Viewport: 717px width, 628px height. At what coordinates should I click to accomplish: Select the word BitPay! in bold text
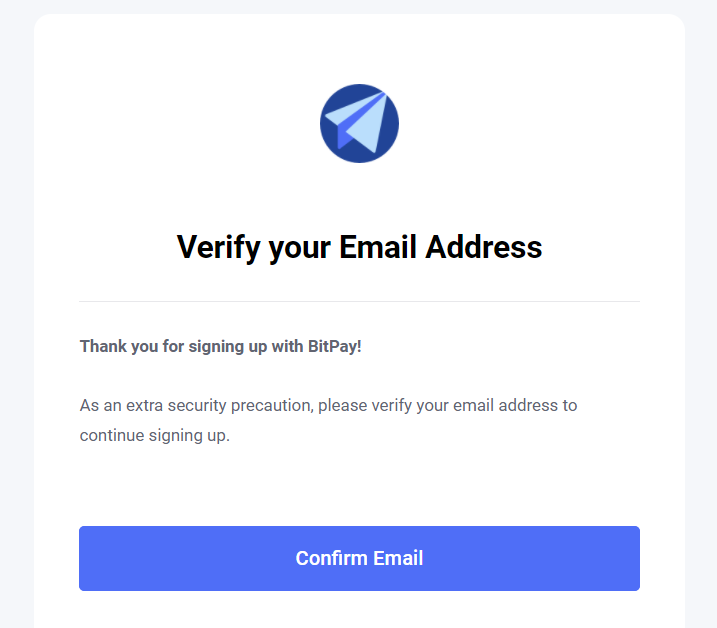(334, 346)
